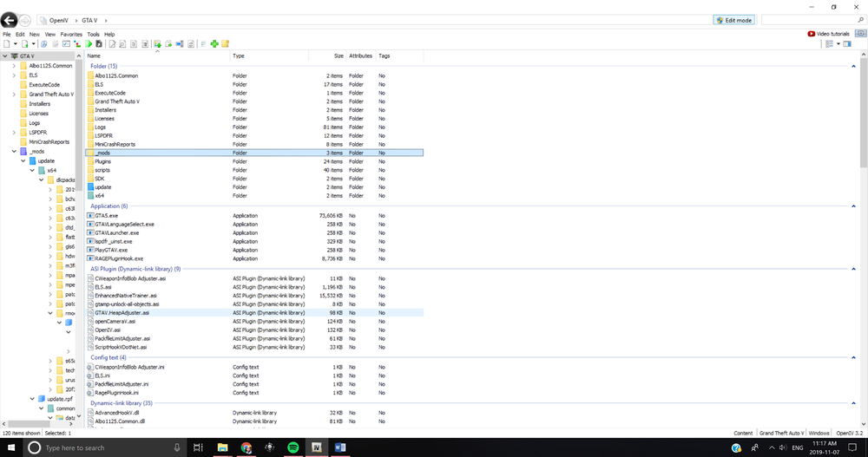Viewport: 868px width, 457px height.
Task: Collapse the ASI Plugin group
Action: [x=853, y=269]
